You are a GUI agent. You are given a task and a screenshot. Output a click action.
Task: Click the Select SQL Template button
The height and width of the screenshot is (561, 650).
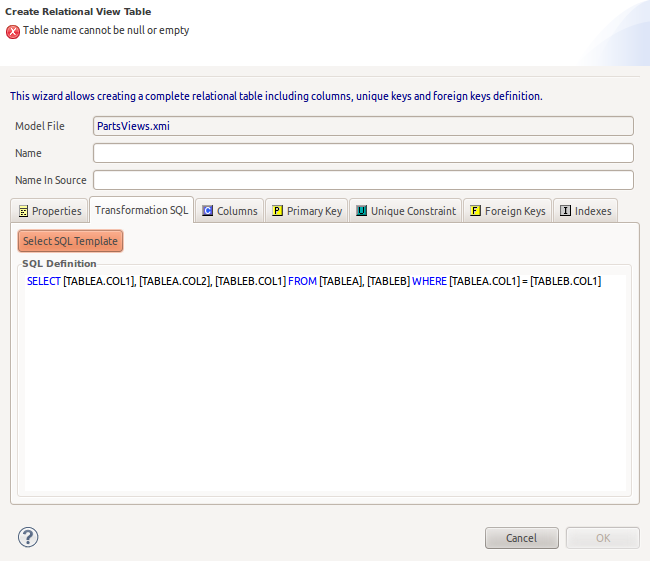(70, 241)
